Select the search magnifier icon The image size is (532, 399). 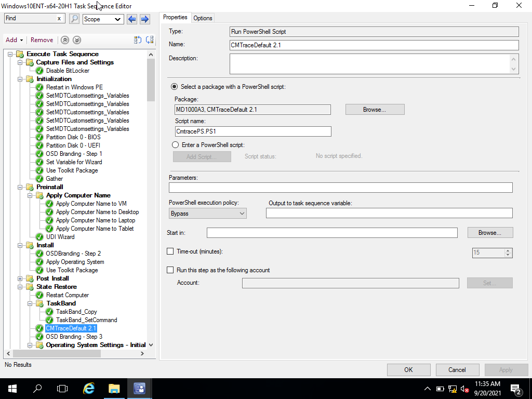click(x=74, y=18)
